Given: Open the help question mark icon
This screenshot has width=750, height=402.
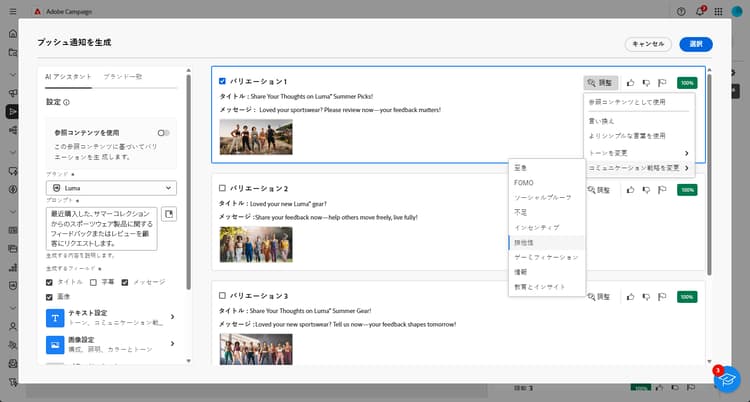Looking at the screenshot, I should click(x=681, y=12).
